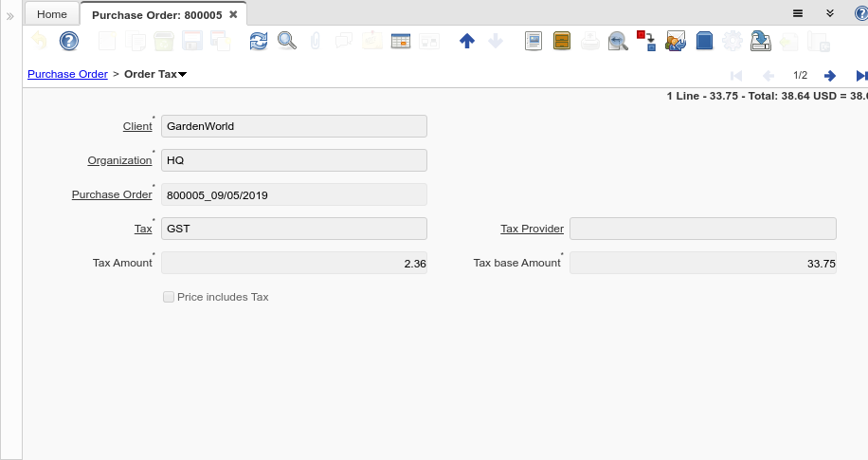This screenshot has width=868, height=460.
Task: Switch to the Home tab
Action: (x=52, y=14)
